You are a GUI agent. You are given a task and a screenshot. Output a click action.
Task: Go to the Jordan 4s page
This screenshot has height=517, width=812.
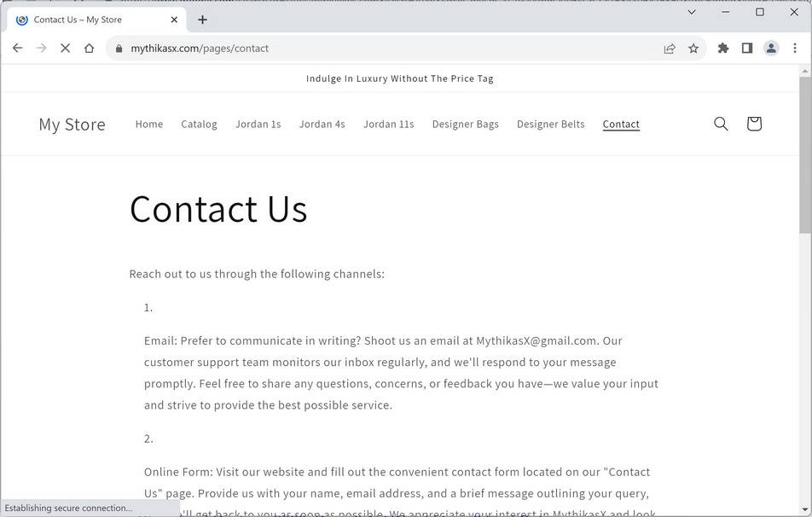click(x=322, y=125)
